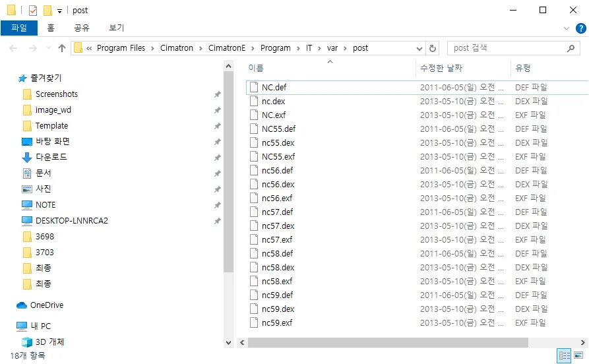Sort by the 수정한 날짜 column header
589x364 pixels.
pyautogui.click(x=441, y=68)
